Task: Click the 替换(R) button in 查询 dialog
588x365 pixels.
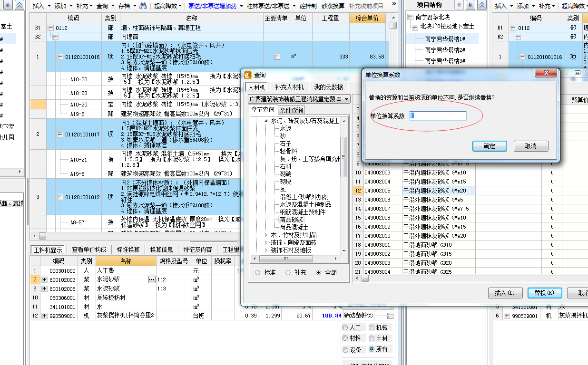Action: point(545,293)
